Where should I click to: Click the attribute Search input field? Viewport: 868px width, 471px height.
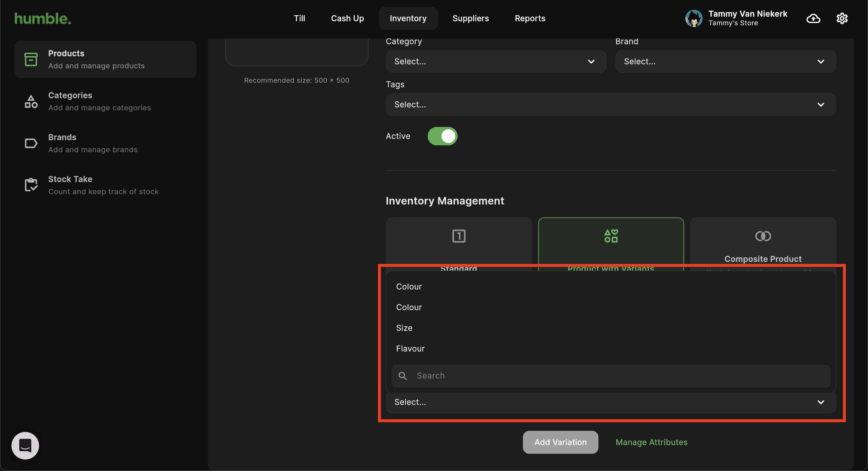[x=611, y=376]
